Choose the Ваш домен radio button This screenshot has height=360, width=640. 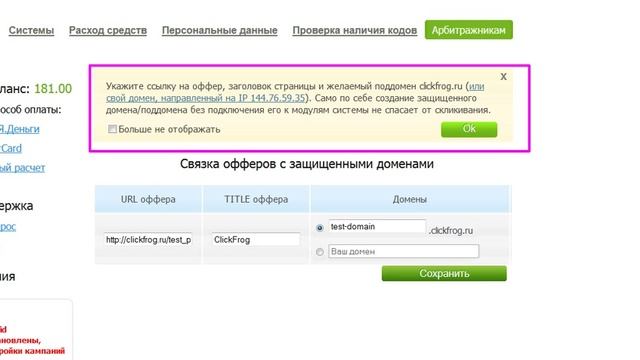tap(320, 252)
